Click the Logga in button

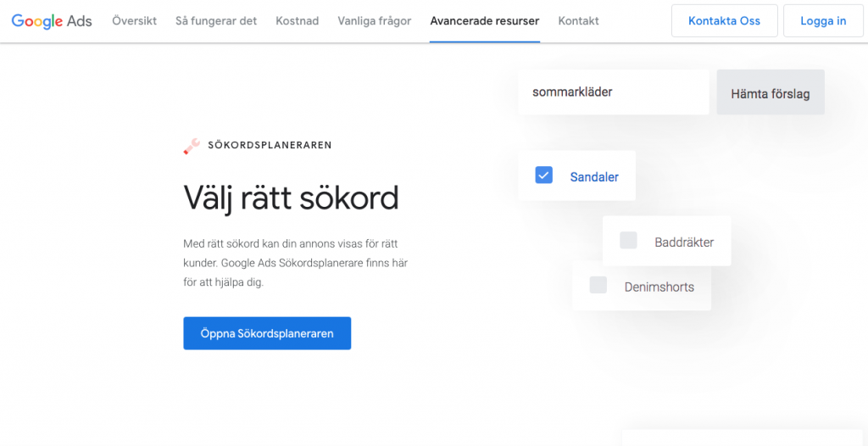pos(823,21)
